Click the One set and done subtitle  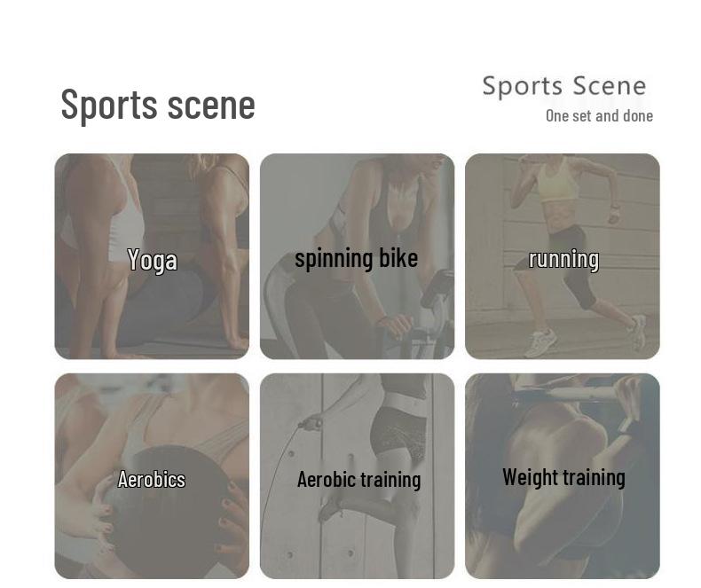(599, 115)
